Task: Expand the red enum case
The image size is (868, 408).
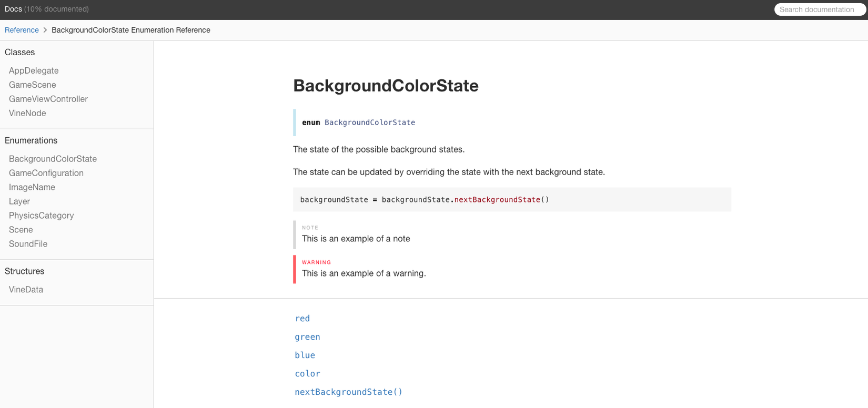Action: 302,319
